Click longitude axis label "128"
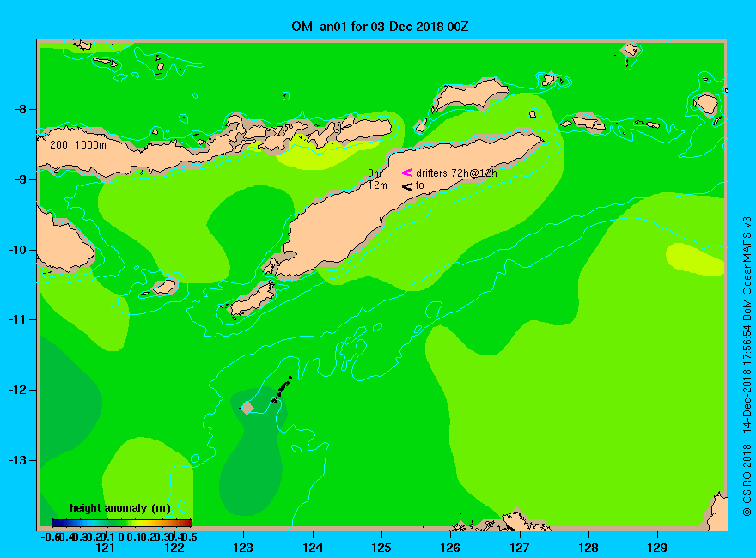Viewport: 756px width, 558px height. click(x=588, y=548)
